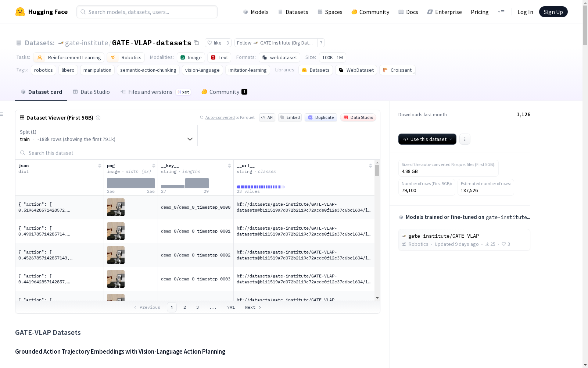
Task: Open the left sidebar toggle icon
Action: click(2, 114)
